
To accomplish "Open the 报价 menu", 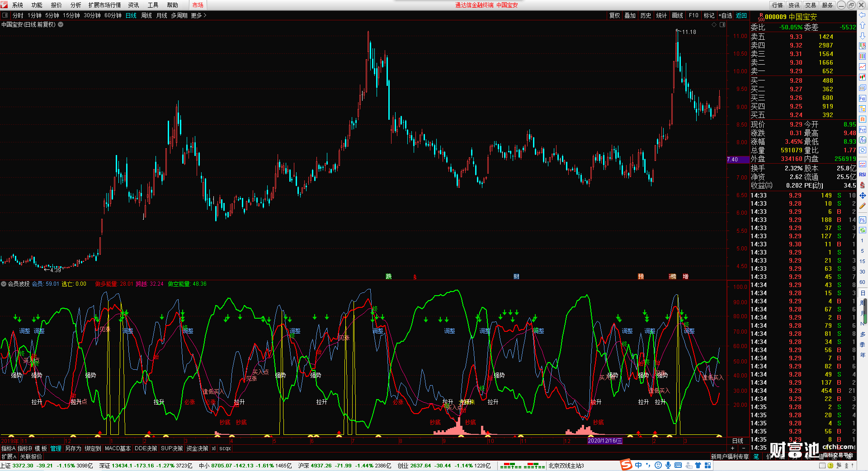I will click(57, 5).
